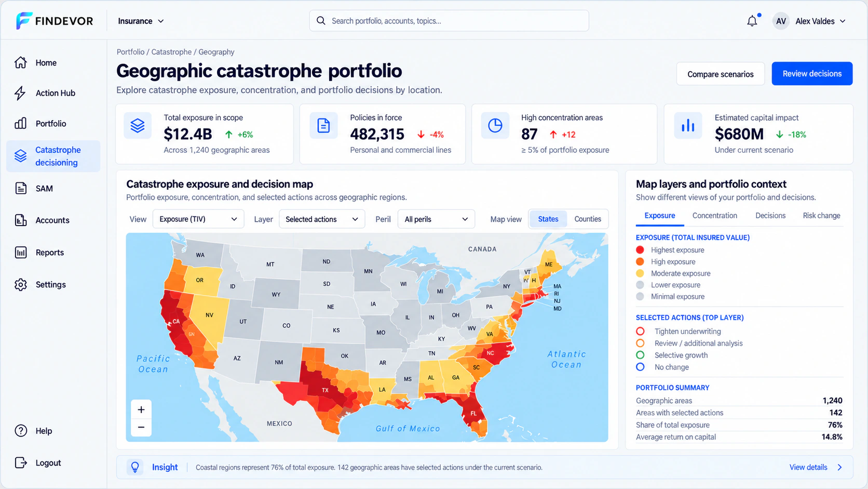Click the SAM document icon
Viewport: 868px width, 489px height.
[x=21, y=188]
